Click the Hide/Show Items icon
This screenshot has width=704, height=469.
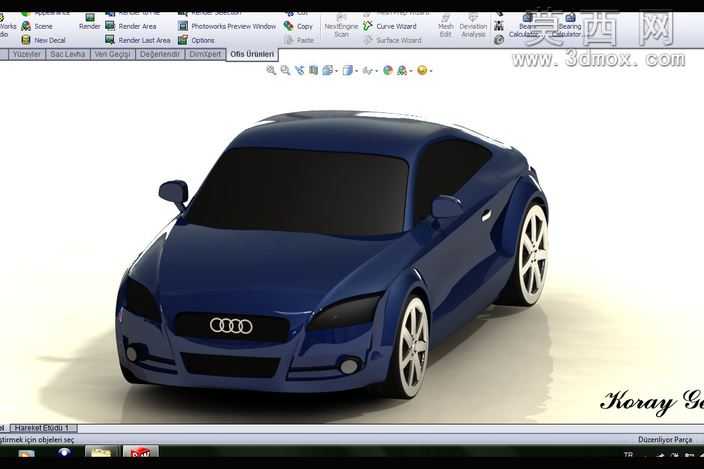coord(367,70)
